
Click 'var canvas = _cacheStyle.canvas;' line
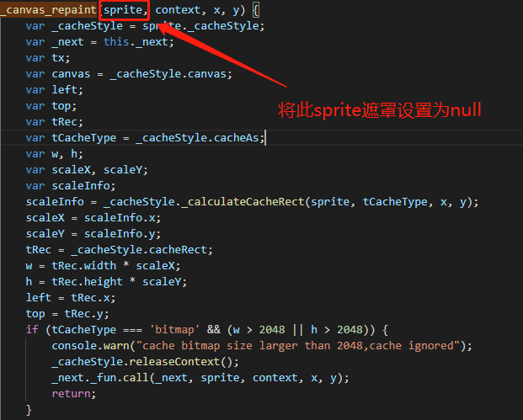129,74
